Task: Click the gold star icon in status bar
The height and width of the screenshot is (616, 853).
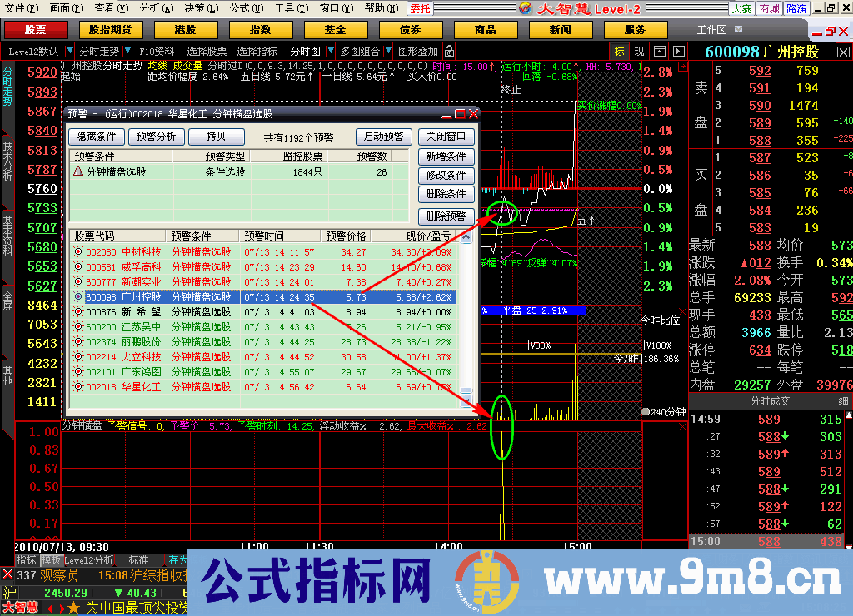Action: click(x=74, y=609)
